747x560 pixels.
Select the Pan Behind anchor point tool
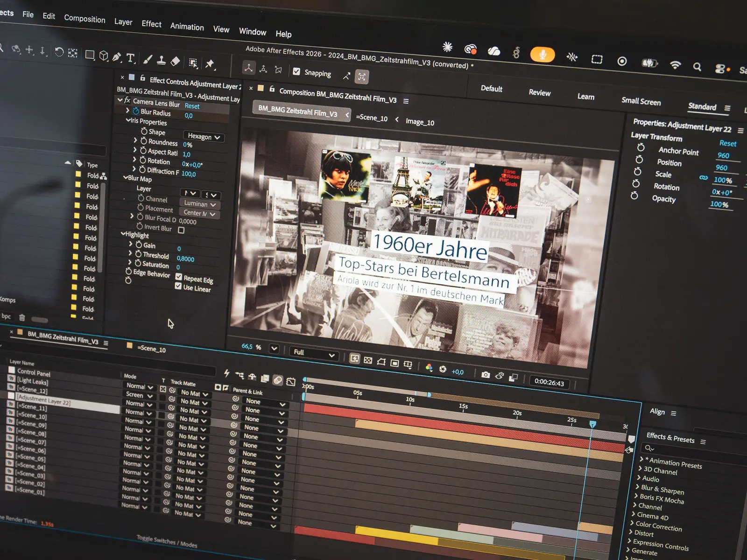(x=73, y=53)
